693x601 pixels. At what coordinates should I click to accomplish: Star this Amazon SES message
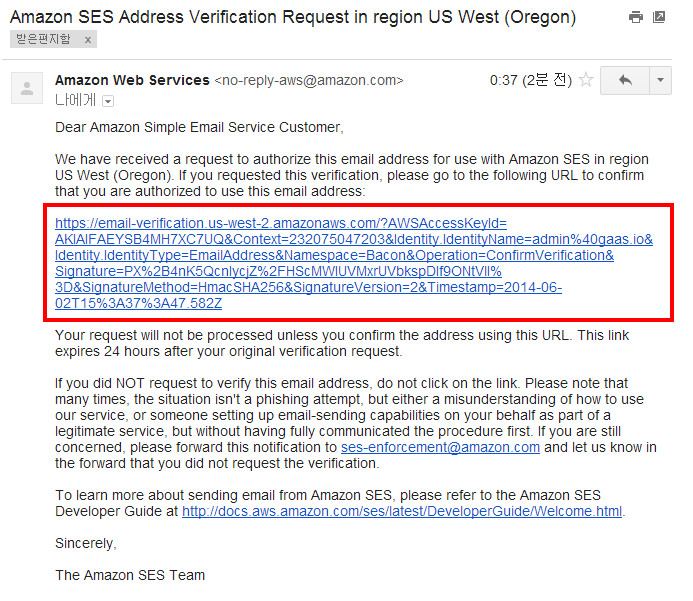tap(586, 80)
